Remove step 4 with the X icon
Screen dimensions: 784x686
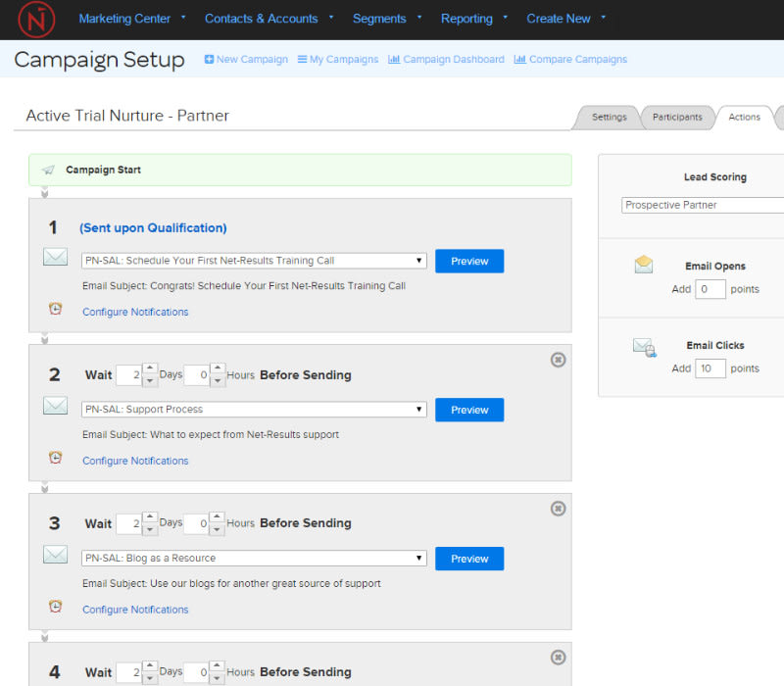coord(558,657)
